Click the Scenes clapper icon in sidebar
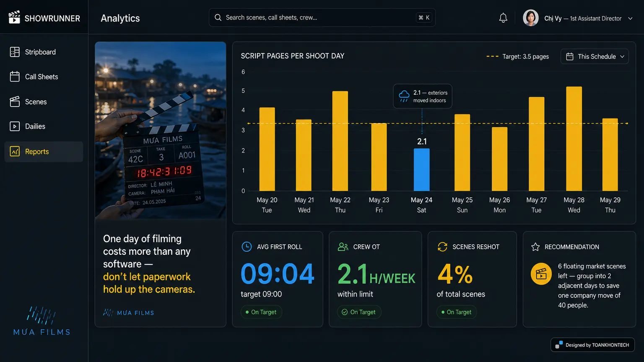The image size is (644, 362). (x=15, y=102)
